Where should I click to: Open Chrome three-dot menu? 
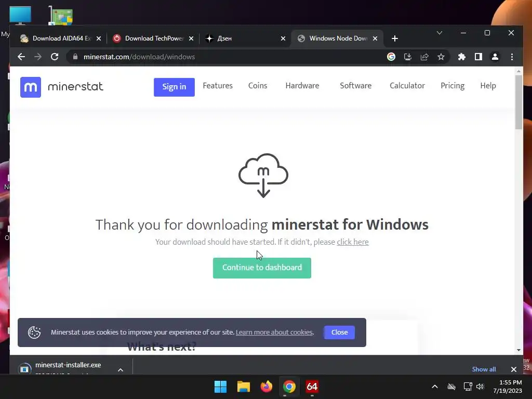[x=512, y=57]
